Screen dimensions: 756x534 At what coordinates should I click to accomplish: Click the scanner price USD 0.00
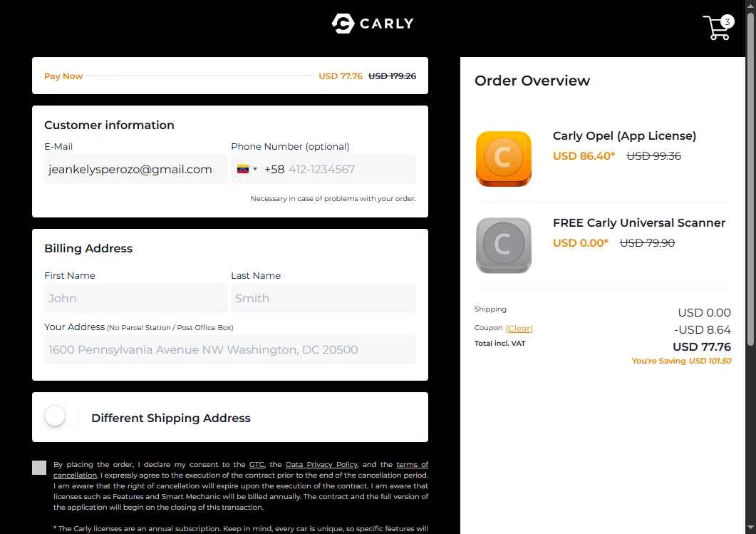(x=581, y=242)
